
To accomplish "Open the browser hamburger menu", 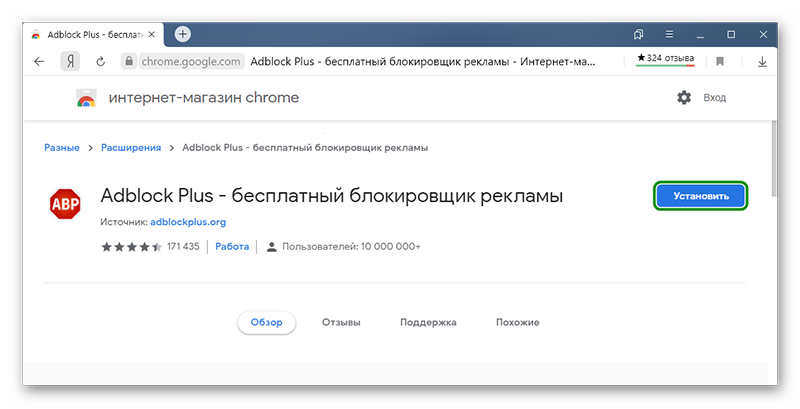I will (x=669, y=34).
